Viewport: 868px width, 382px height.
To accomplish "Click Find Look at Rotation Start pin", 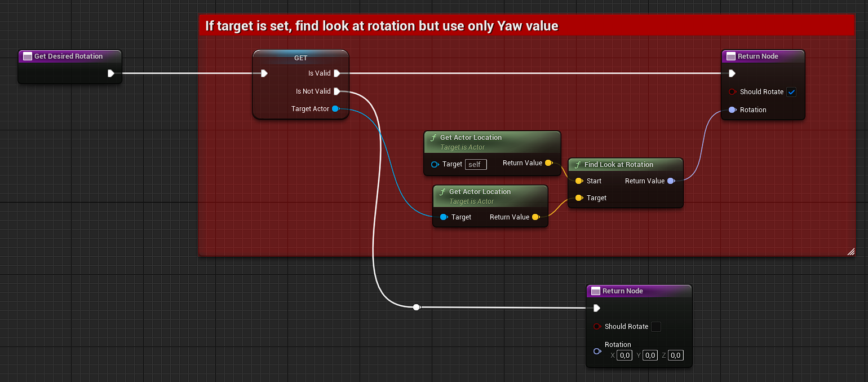I will (x=578, y=181).
